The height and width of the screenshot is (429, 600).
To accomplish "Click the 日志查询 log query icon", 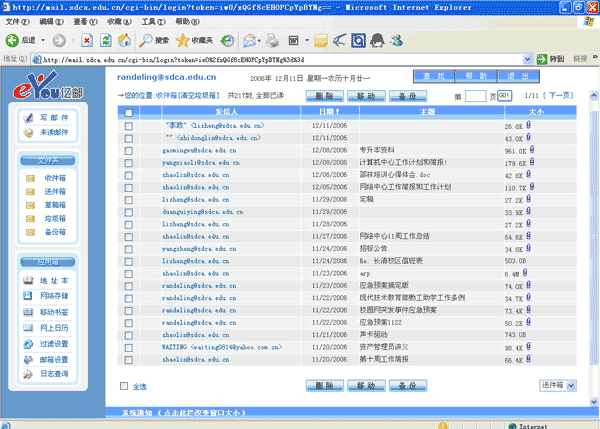I will click(30, 373).
